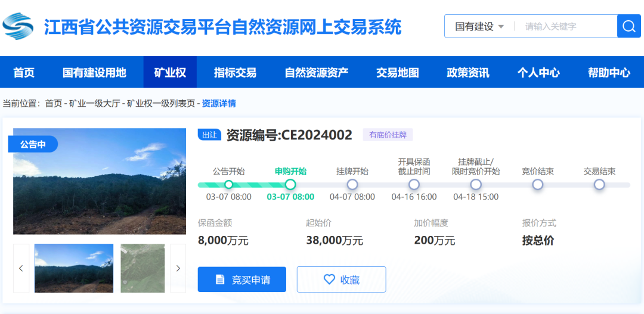
Task: Show previous thumbnail with left arrow
Action: point(21,268)
